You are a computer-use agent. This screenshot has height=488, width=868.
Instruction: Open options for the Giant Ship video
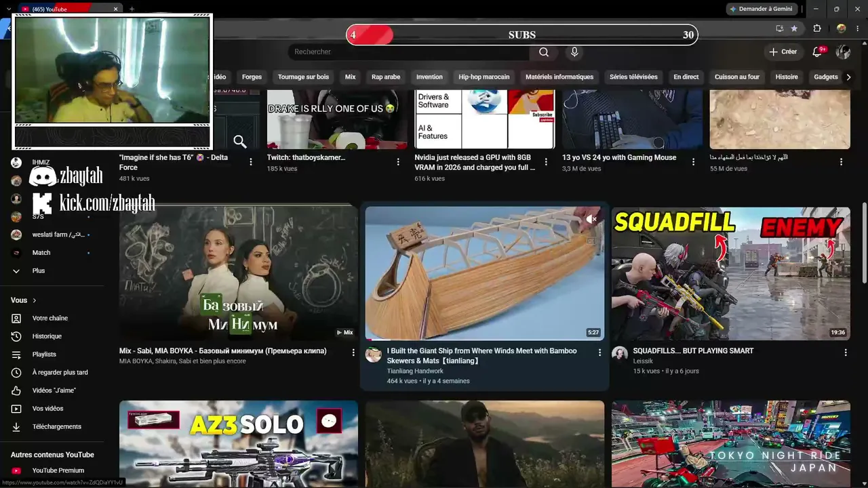(599, 352)
